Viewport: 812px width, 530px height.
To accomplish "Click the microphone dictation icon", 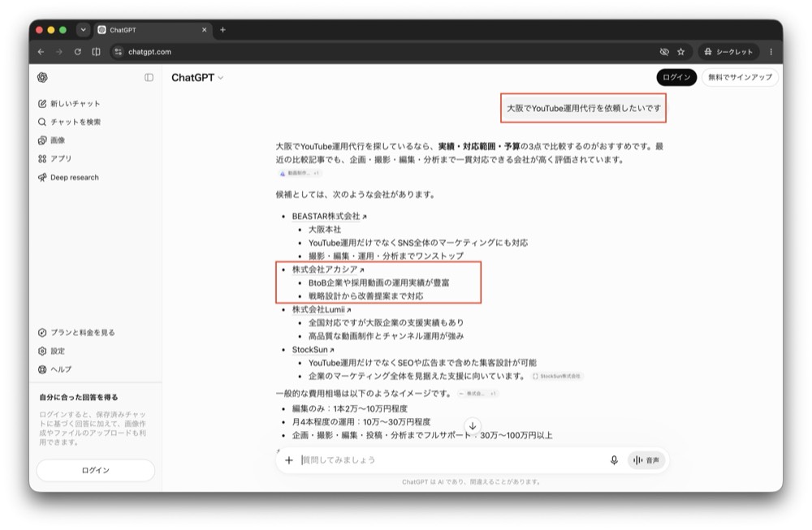I will (614, 460).
